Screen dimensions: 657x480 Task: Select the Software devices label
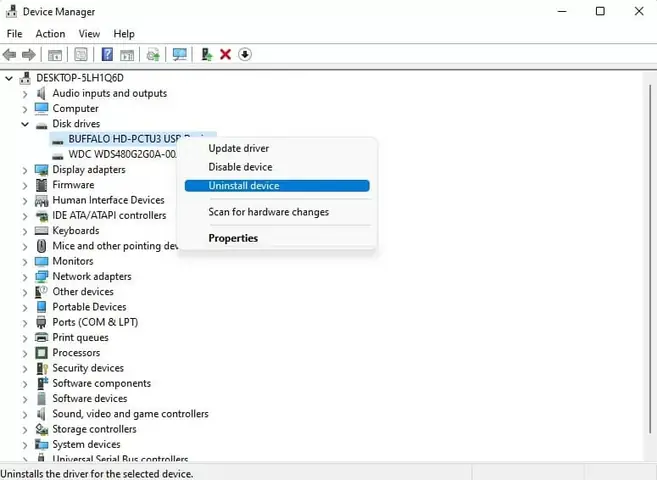pos(90,398)
